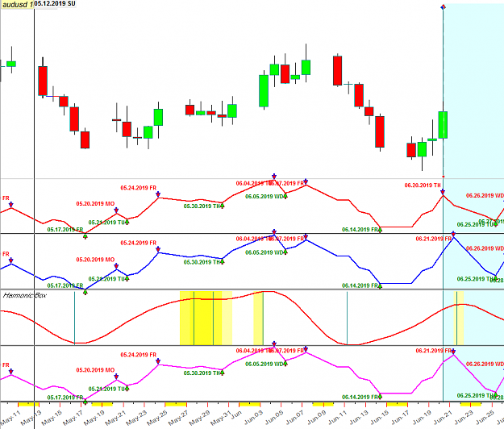Click the tall red candle above Jun.10
The width and height of the screenshot is (504, 429).
338,70
